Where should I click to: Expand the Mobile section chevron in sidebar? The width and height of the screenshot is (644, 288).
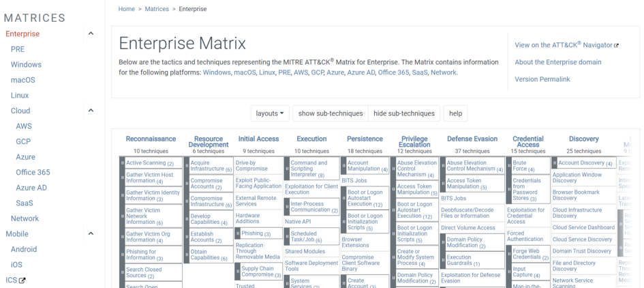(x=91, y=233)
